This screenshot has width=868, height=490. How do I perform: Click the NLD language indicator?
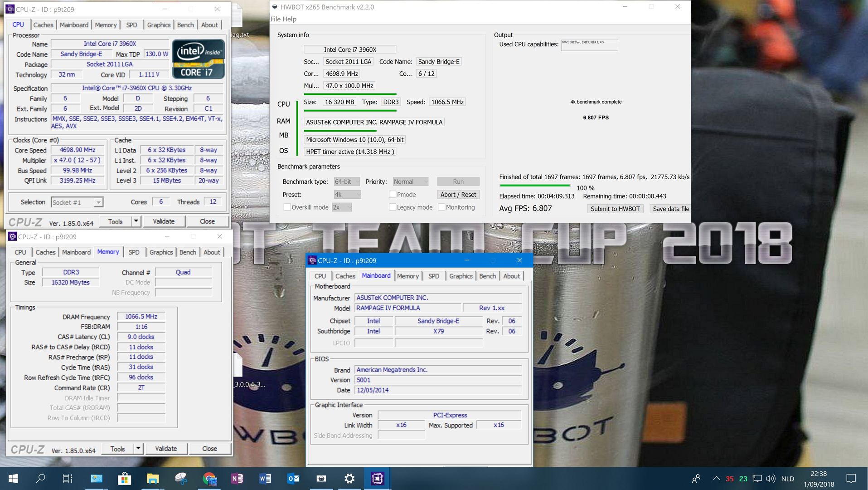788,479
